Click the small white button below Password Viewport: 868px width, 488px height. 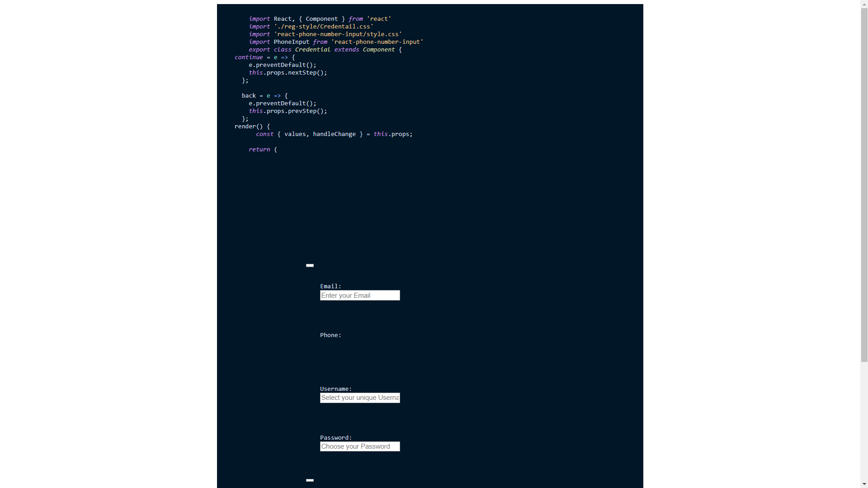coord(310,480)
